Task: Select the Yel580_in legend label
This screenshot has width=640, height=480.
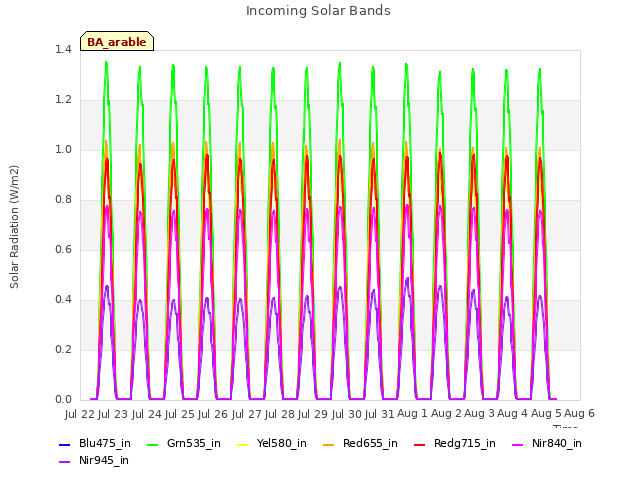Action: coord(282,443)
